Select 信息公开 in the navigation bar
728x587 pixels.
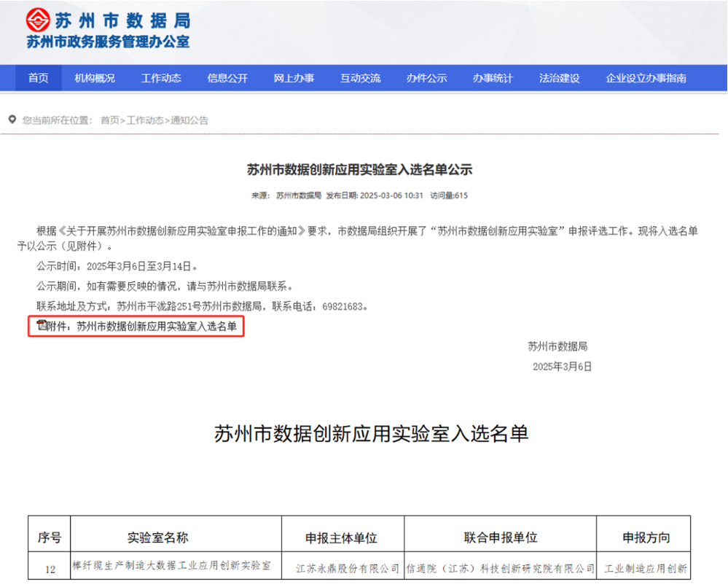227,78
